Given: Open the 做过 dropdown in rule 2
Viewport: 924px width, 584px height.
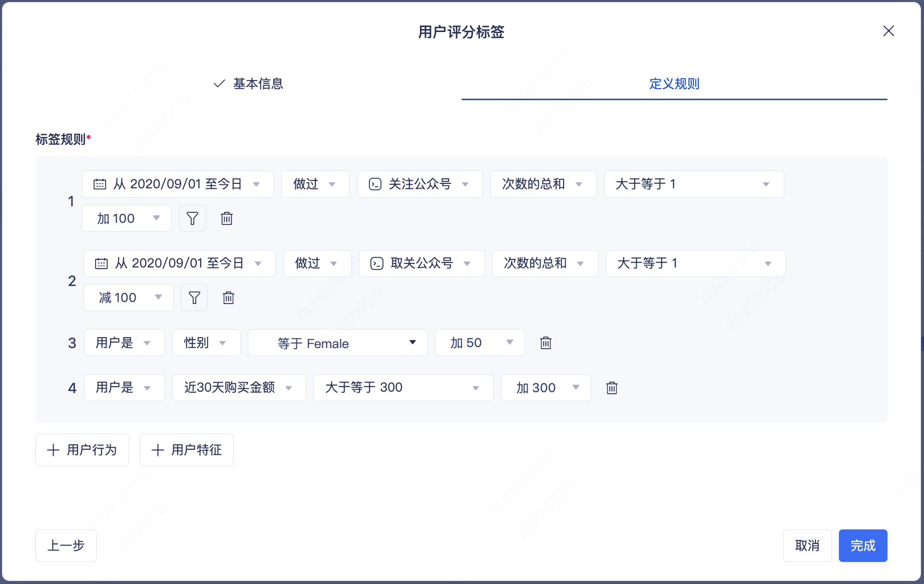Looking at the screenshot, I should pos(317,263).
